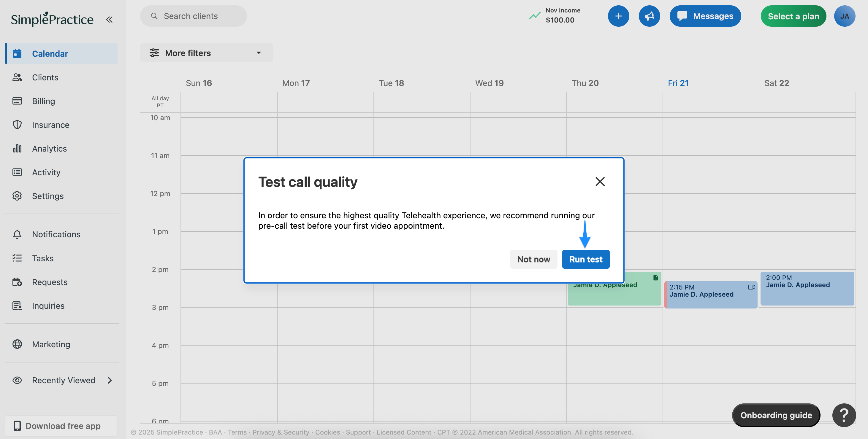Click the blue plus create button
Screen dimensions: 868x439
click(x=618, y=16)
